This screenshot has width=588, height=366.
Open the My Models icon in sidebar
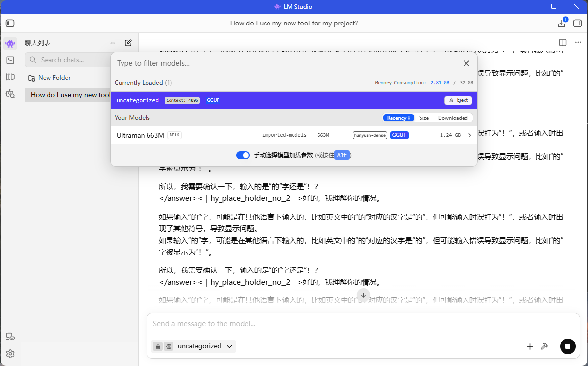pyautogui.click(x=10, y=77)
